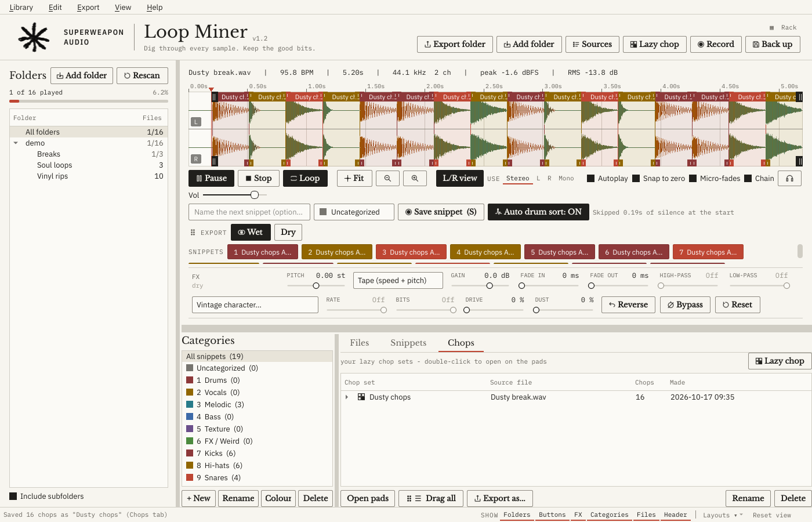Toggle the Loop playback button
Screen dimensions: 812x522
pos(305,179)
